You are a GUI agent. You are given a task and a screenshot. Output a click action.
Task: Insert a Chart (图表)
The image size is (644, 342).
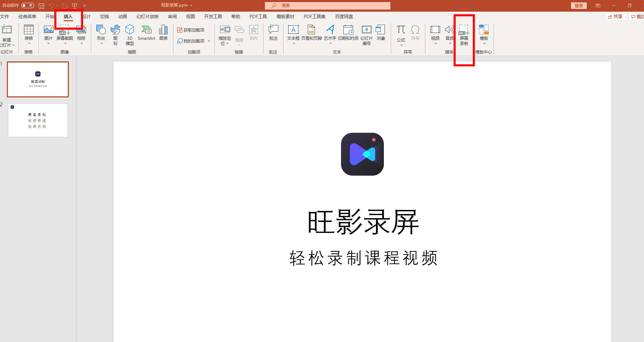[x=163, y=33]
